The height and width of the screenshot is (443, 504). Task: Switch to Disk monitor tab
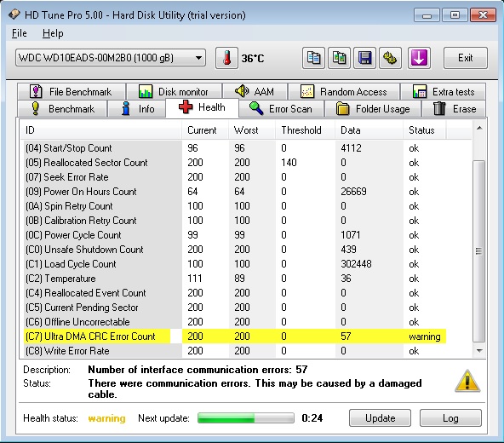pyautogui.click(x=174, y=92)
